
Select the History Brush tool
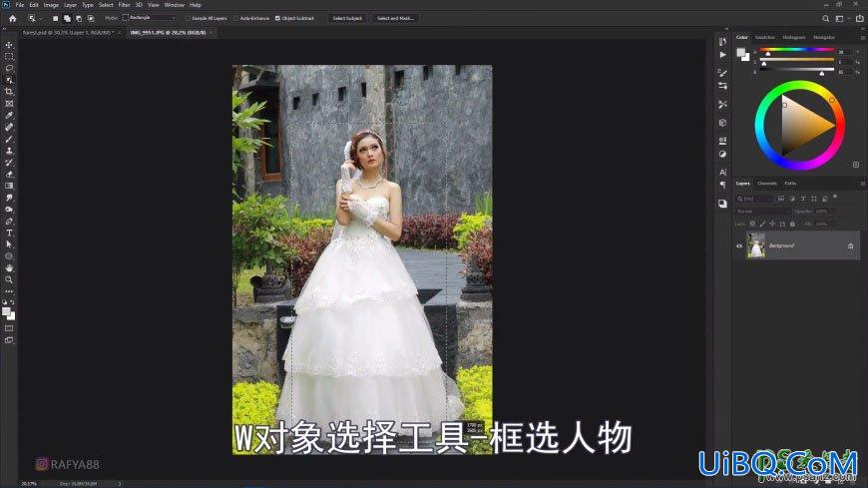tap(9, 163)
